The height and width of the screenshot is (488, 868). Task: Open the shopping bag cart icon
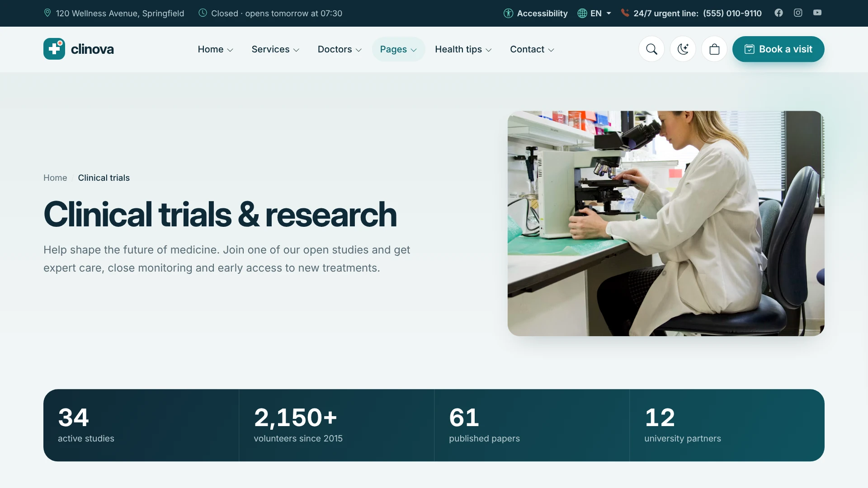click(x=714, y=49)
